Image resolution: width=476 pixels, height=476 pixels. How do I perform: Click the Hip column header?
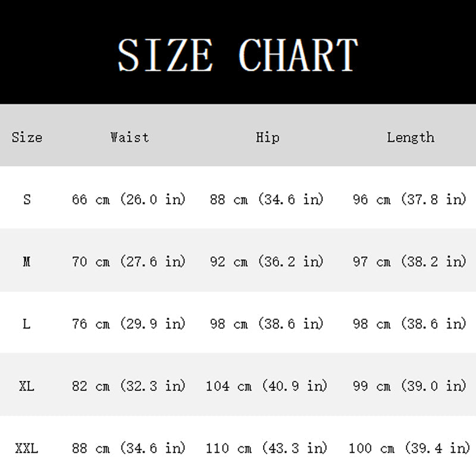[x=267, y=137]
